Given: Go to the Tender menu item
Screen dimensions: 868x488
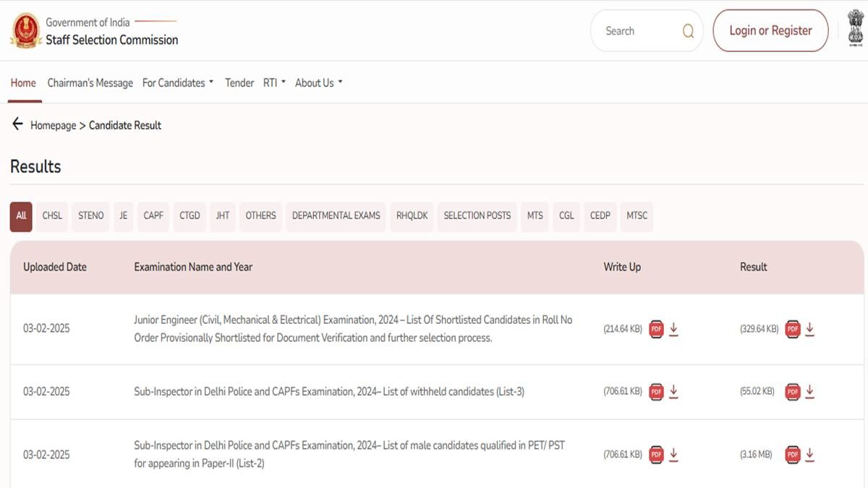Looking at the screenshot, I should 239,83.
